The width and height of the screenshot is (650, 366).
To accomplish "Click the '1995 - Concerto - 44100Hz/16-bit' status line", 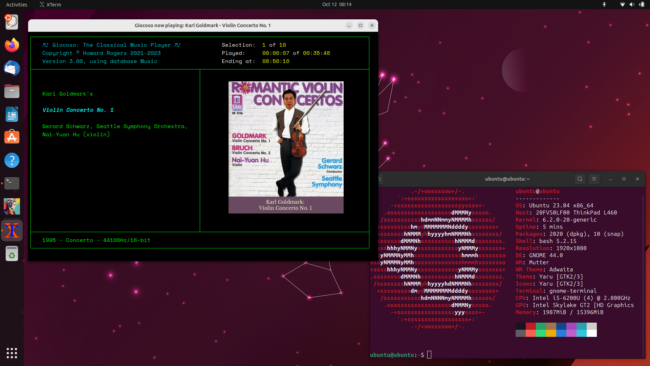I will [x=96, y=240].
